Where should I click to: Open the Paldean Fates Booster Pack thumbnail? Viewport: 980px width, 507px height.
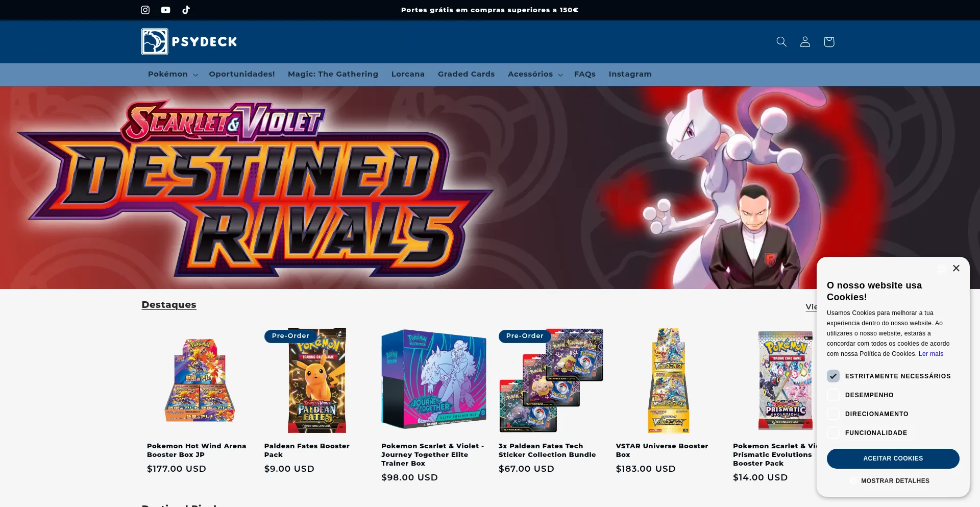pos(317,380)
